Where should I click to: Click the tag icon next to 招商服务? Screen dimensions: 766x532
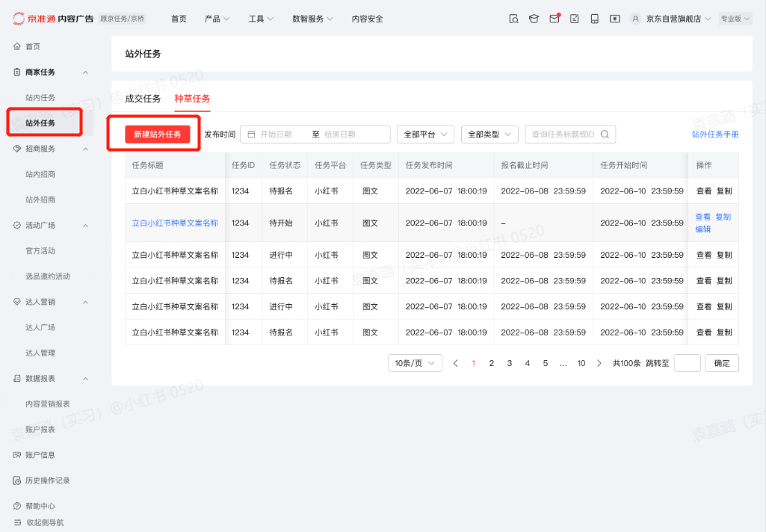[x=17, y=149]
